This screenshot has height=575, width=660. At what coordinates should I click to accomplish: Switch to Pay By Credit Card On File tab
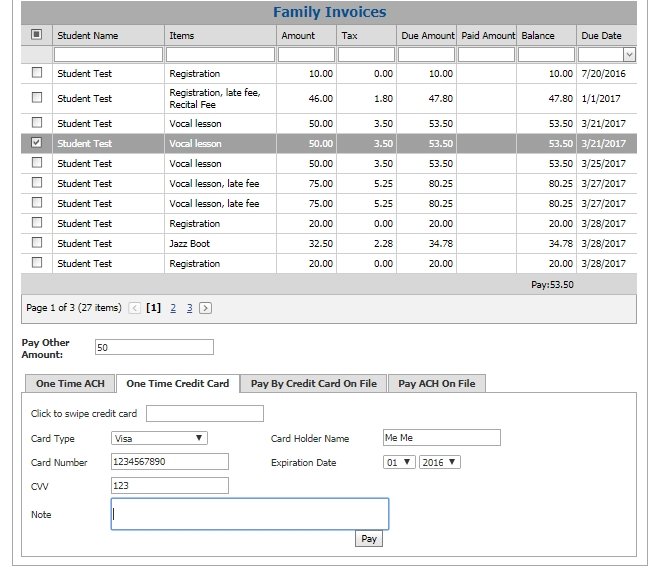[313, 383]
